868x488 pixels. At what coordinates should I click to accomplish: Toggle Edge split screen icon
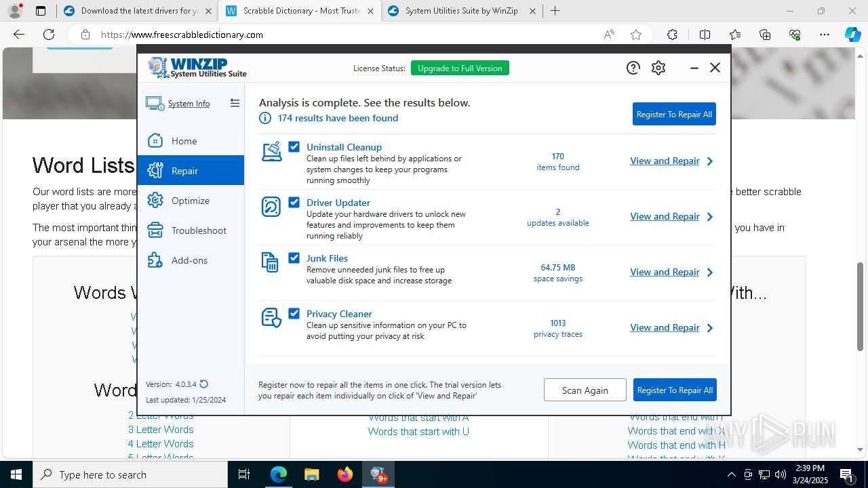705,35
